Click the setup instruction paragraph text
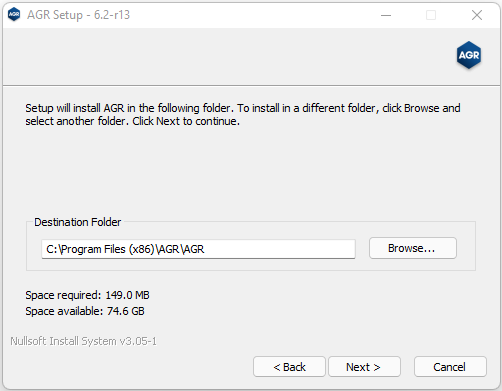Viewport: 502px width, 391px height. tap(243, 114)
